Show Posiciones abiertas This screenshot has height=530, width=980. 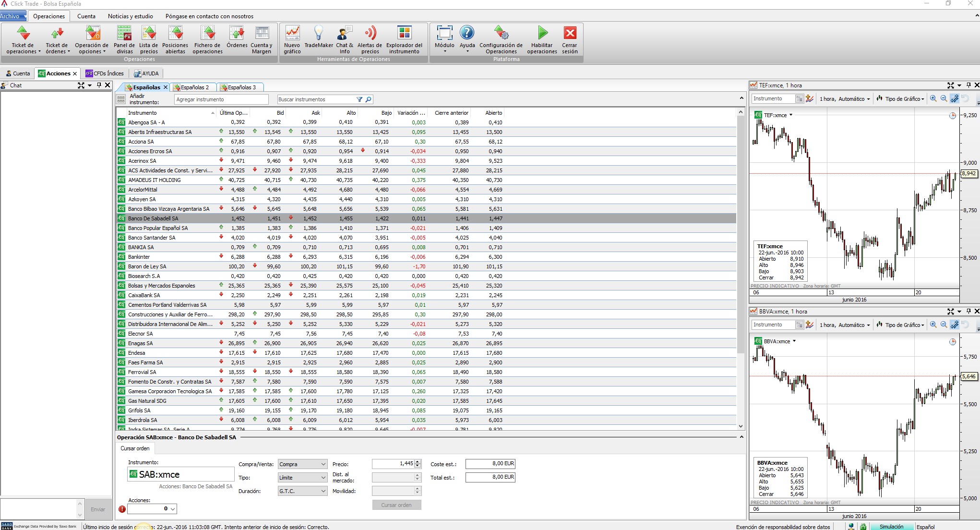(x=176, y=39)
